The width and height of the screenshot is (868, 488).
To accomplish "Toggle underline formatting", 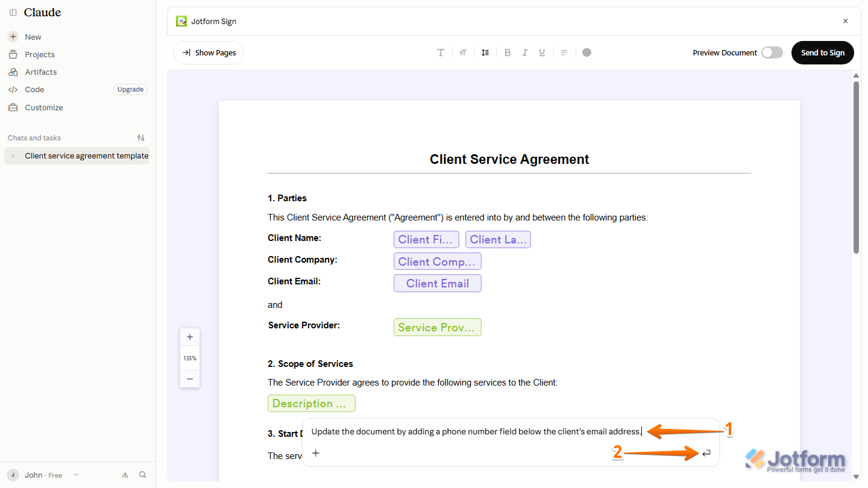I will (542, 52).
